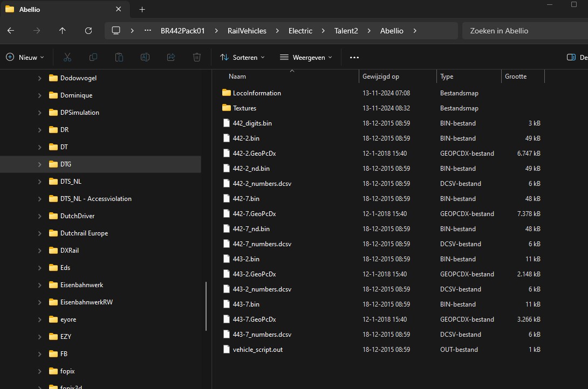Expand the Eisenbahnwerk folder node
The width and height of the screenshot is (588, 389).
tap(39, 285)
